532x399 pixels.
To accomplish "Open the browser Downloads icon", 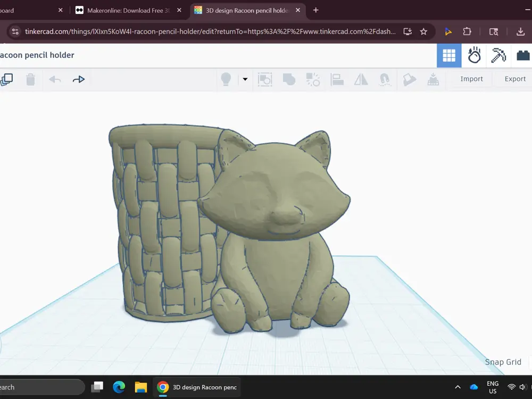I will (x=520, y=31).
